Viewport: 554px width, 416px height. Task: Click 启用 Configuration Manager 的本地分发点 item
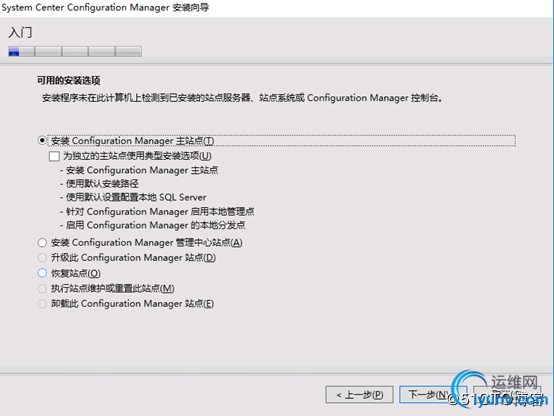pos(153,225)
